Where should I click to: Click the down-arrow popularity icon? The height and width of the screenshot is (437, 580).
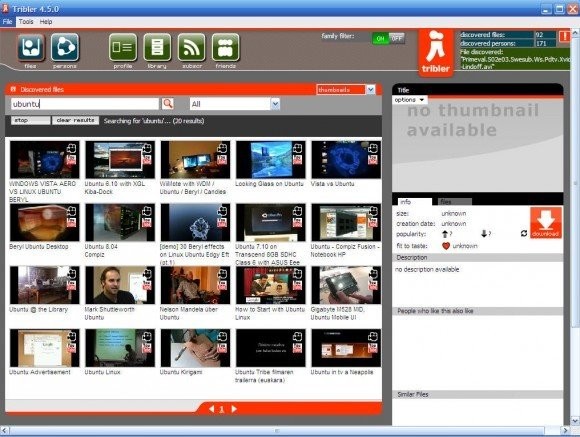484,234
